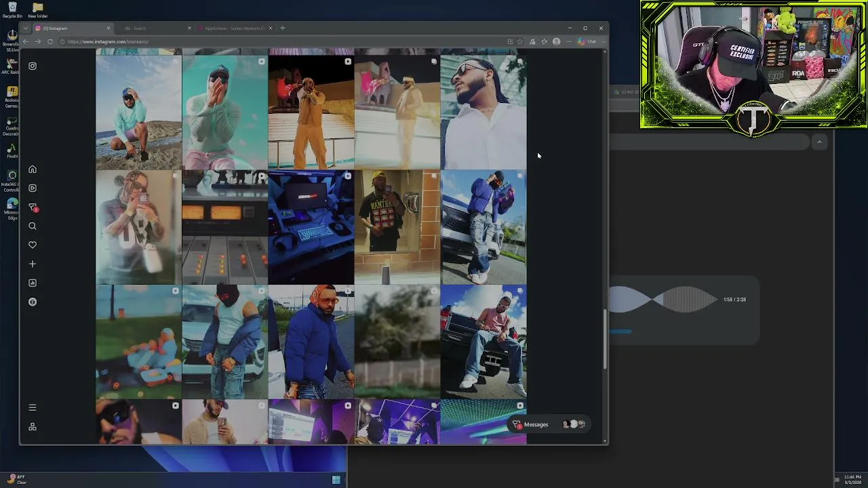Open the browser split screen icon
Viewport: 868px width, 488px height.
click(510, 41)
